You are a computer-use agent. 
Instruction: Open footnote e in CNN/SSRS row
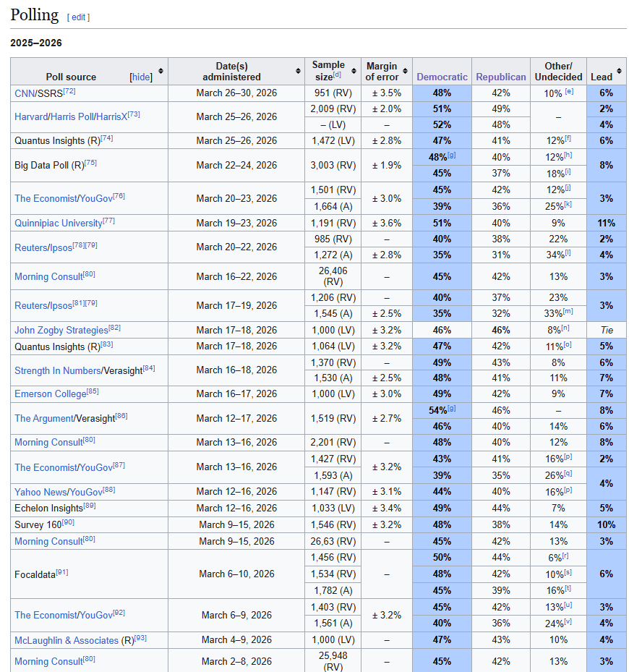(569, 92)
